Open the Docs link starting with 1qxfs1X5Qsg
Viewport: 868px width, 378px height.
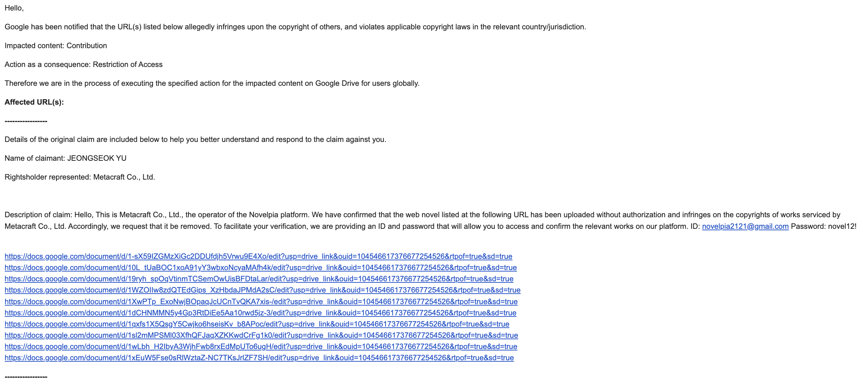tap(257, 324)
